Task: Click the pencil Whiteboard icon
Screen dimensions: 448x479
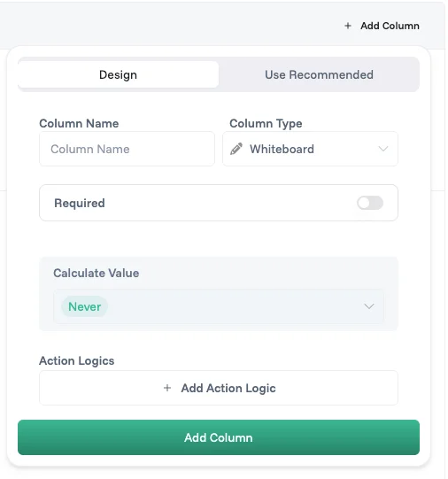Action: click(236, 149)
